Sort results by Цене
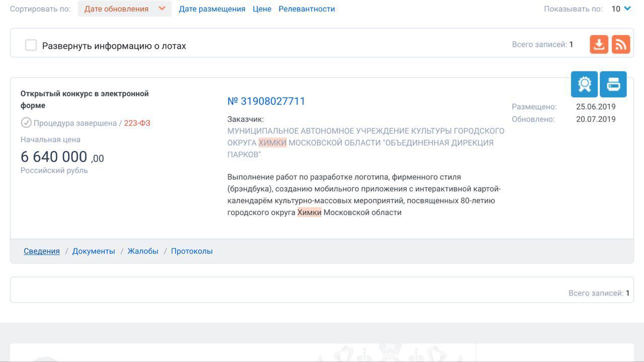The height and width of the screenshot is (362, 644). tap(262, 9)
